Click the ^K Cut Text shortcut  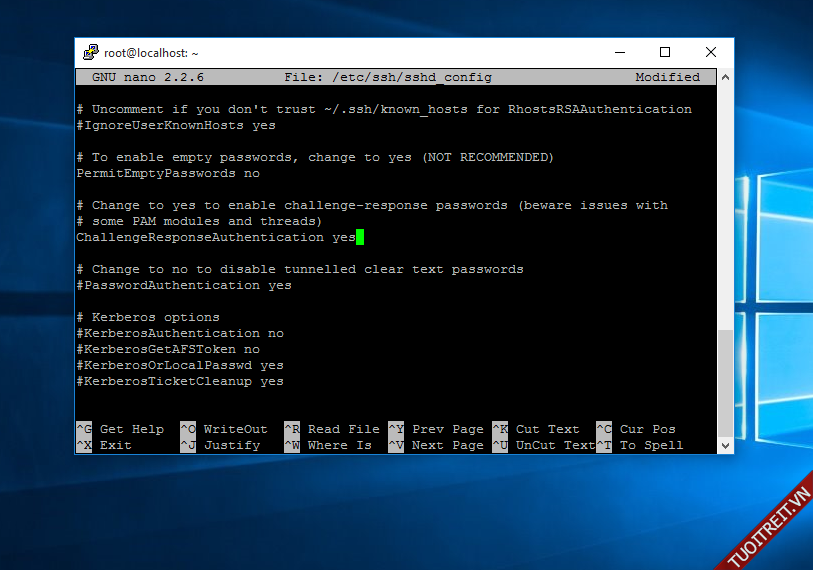click(536, 429)
